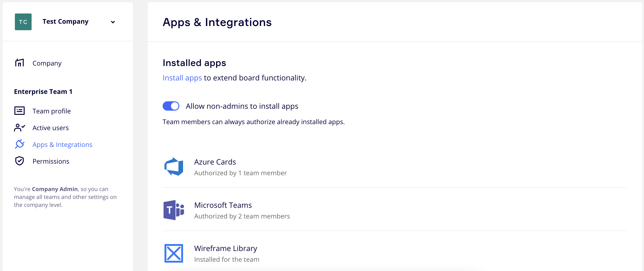Screen dimensions: 644x271
Task: Click the Company building icon
Action: click(20, 63)
